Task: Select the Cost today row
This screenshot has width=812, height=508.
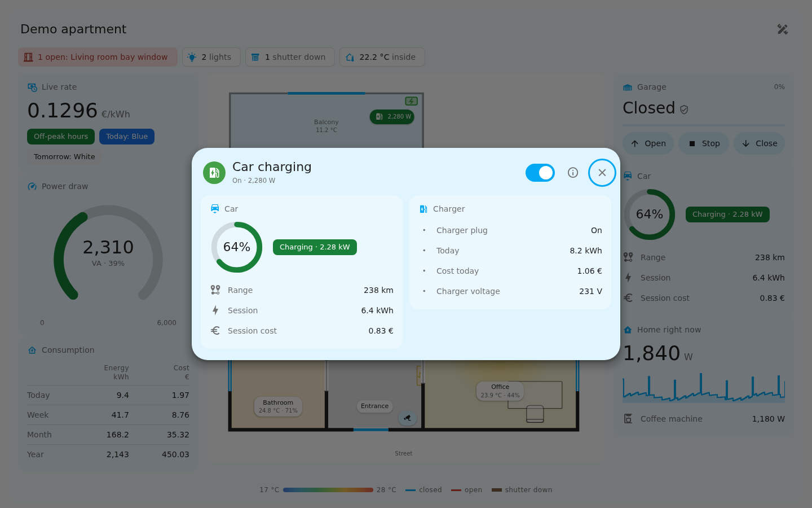Action: [510, 271]
